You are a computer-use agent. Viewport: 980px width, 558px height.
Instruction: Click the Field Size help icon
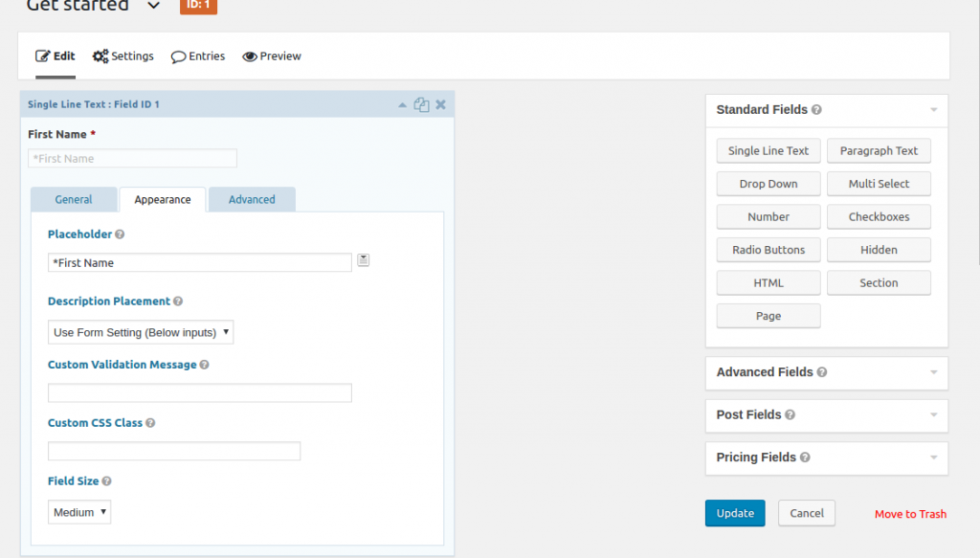pos(103,481)
